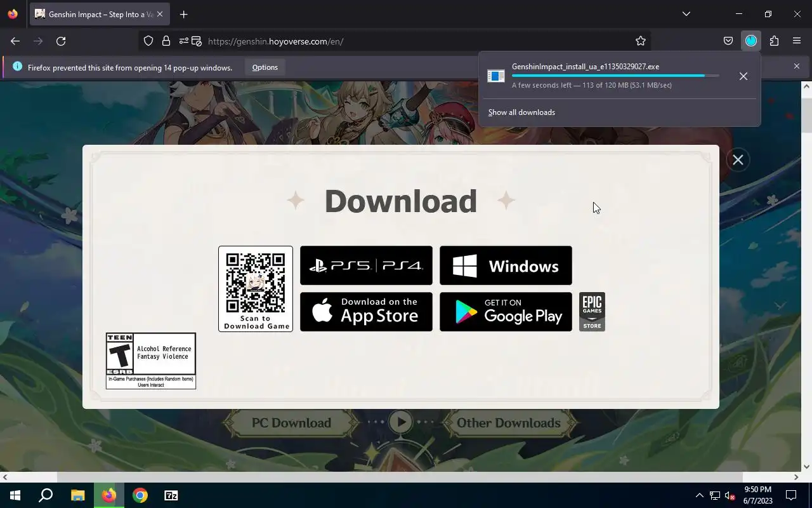Open pop-up blocker Options button
This screenshot has width=812, height=508.
pyautogui.click(x=265, y=67)
